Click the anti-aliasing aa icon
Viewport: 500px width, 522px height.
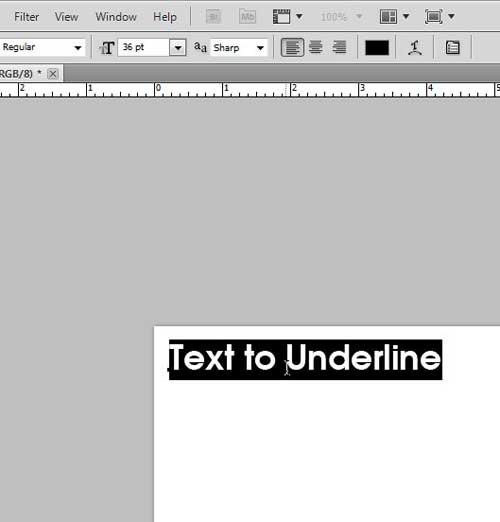point(200,47)
